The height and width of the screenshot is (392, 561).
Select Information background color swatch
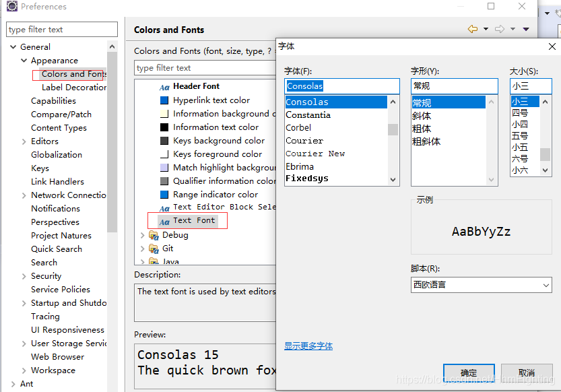click(164, 114)
